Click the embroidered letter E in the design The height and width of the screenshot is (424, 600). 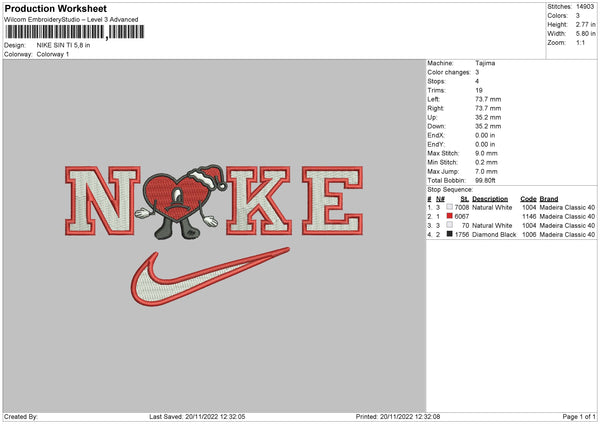tap(332, 201)
